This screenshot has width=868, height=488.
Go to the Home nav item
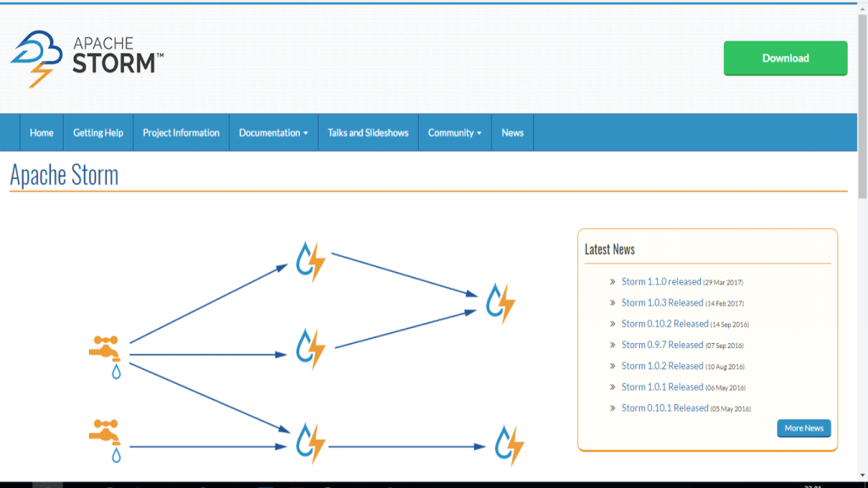tap(42, 133)
